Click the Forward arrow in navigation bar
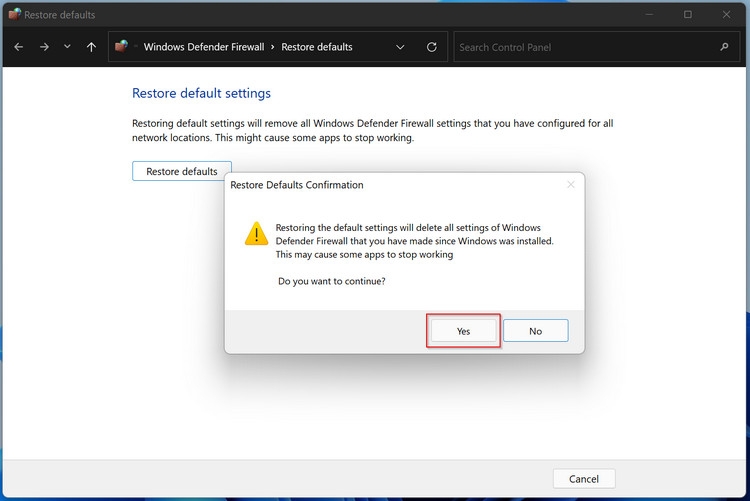Screen dimensions: 750x501 (44, 47)
